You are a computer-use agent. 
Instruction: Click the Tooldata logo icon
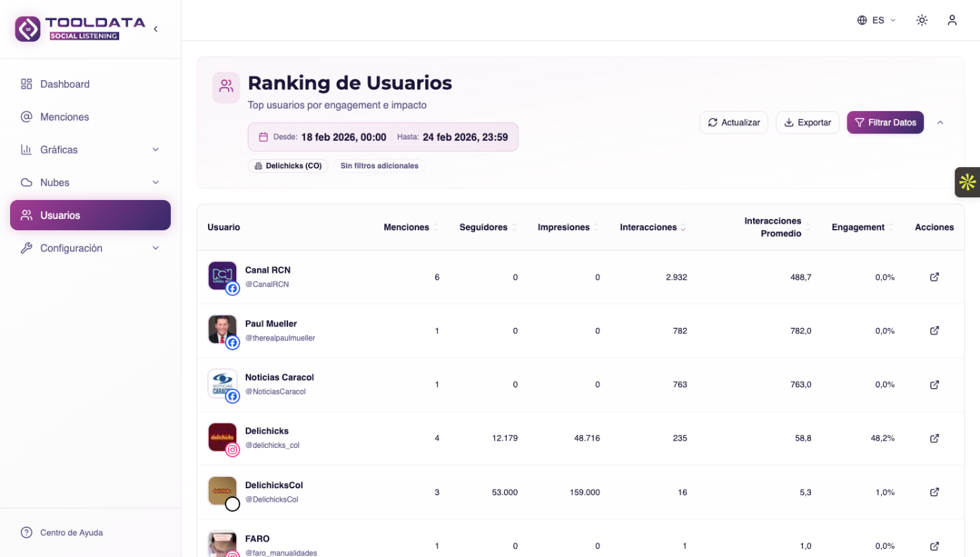click(28, 29)
